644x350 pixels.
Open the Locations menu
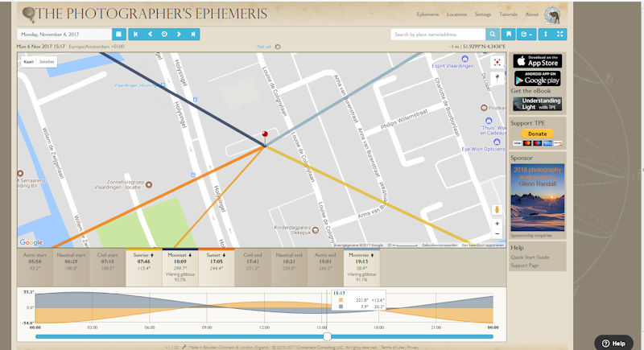[456, 14]
